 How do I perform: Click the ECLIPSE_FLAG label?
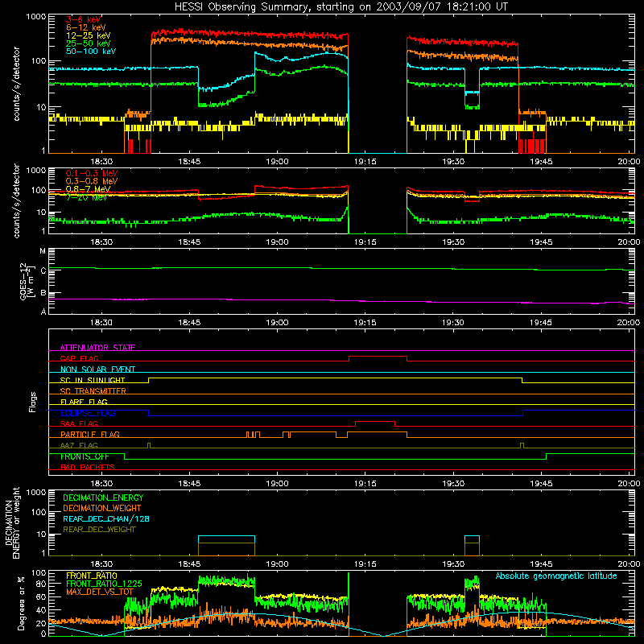click(88, 413)
